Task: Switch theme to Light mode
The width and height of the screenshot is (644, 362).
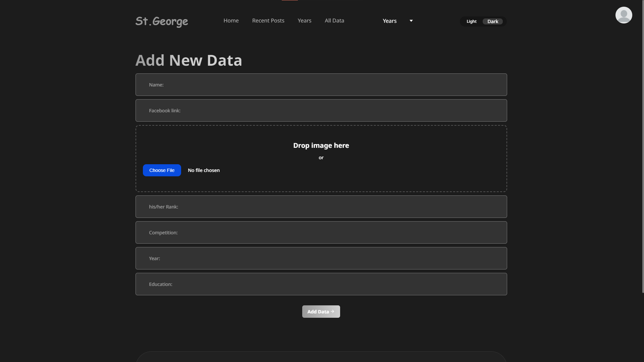Action: tap(471, 21)
